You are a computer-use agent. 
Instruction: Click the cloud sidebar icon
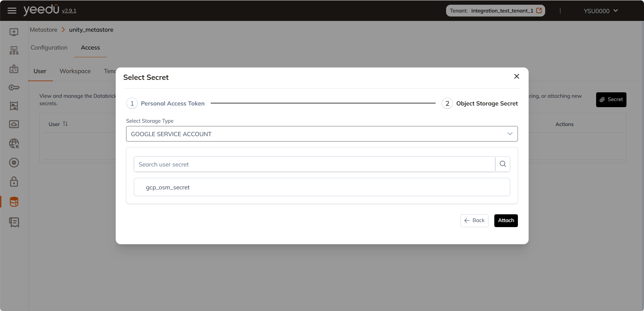pos(14,124)
